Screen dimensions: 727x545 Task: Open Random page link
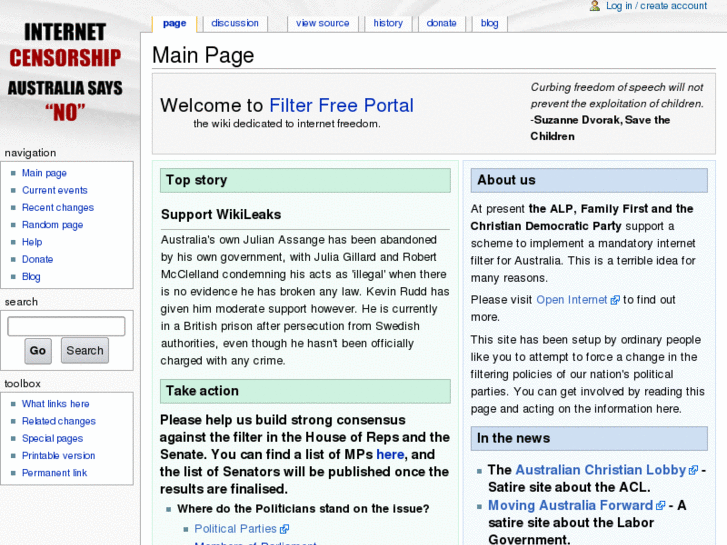[x=52, y=225]
